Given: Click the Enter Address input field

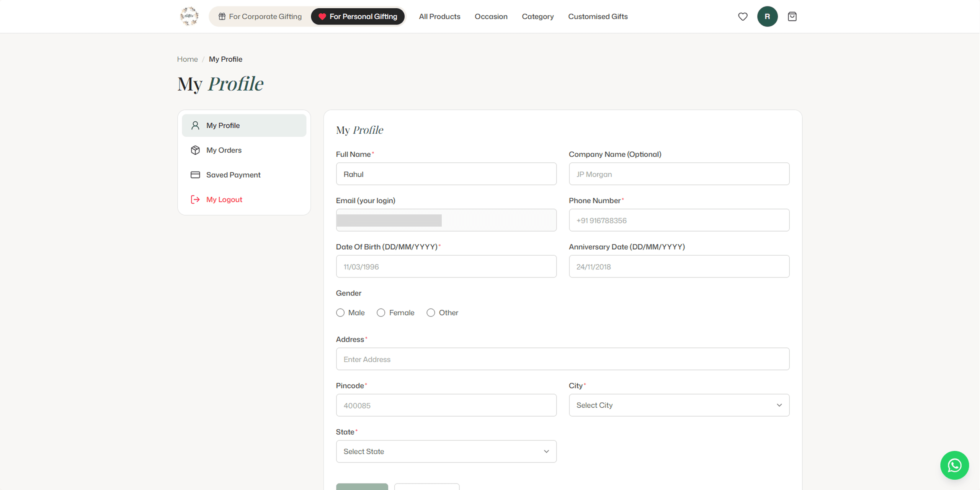Looking at the screenshot, I should (563, 359).
